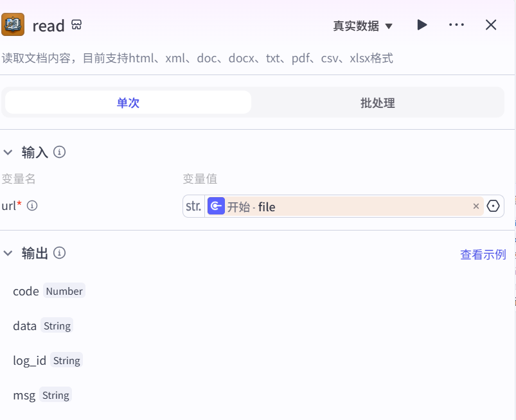Click the hexagon icon beside the url value
516x420 pixels.
494,206
